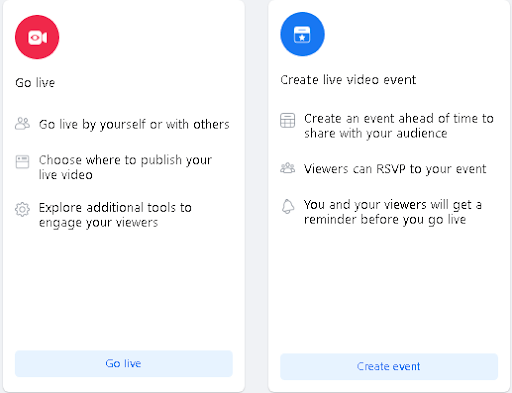The width and height of the screenshot is (512, 393).
Task: Select the Go live card heading
Action: pos(35,82)
